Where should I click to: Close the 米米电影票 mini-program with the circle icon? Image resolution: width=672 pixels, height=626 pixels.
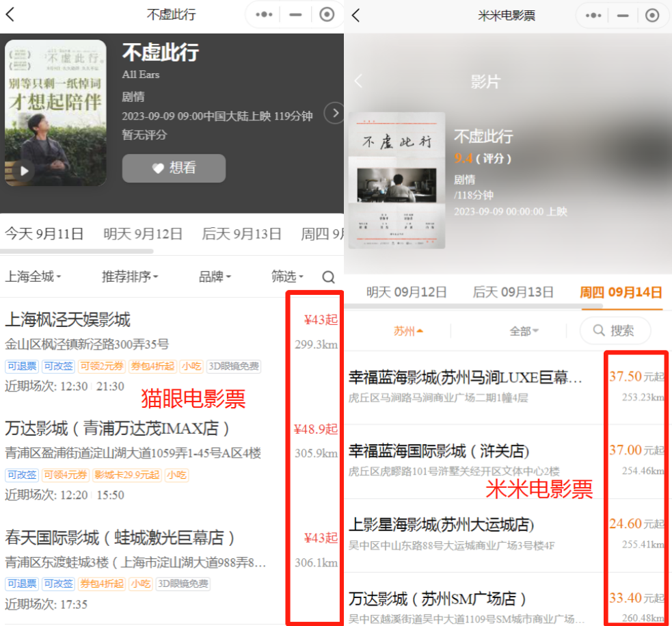[x=652, y=16]
